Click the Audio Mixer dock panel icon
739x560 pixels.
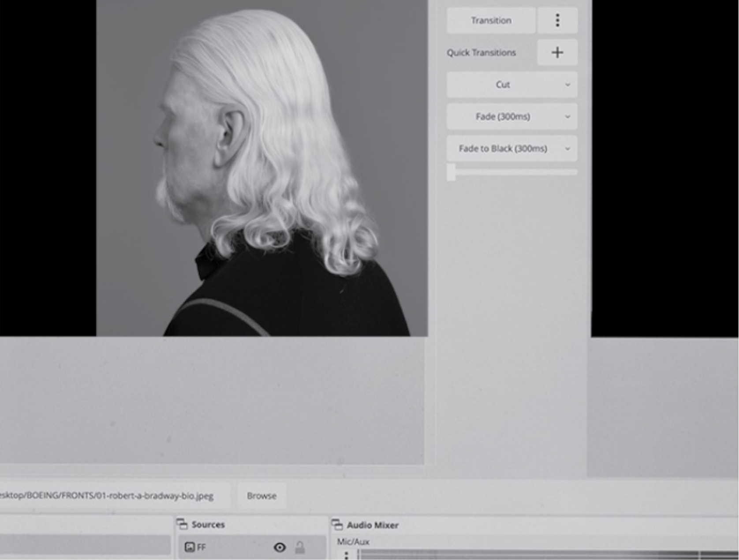(337, 524)
